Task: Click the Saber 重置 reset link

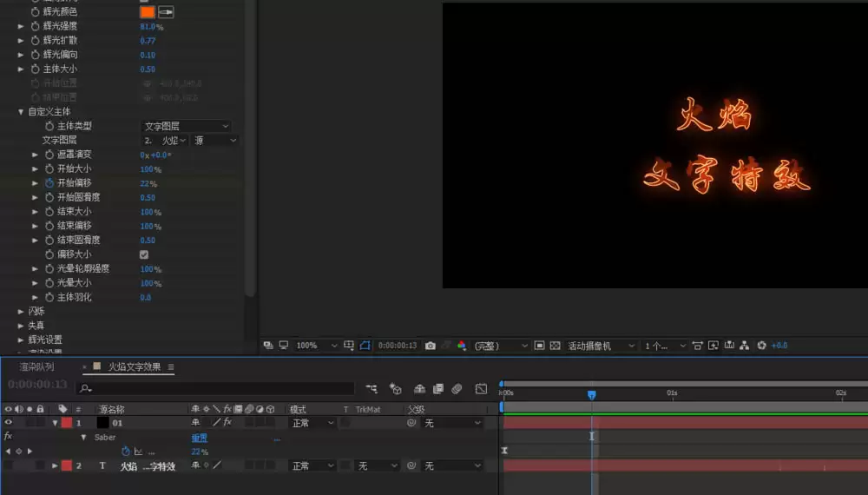Action: click(200, 438)
